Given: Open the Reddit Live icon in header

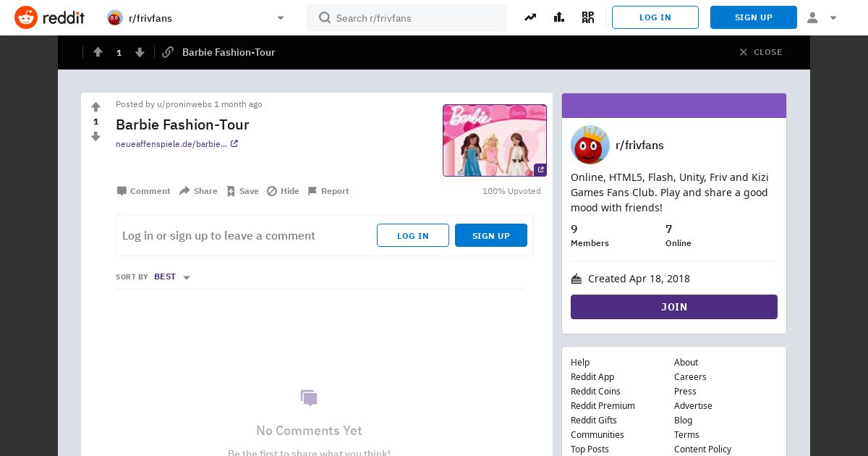Looking at the screenshot, I should click(x=588, y=17).
